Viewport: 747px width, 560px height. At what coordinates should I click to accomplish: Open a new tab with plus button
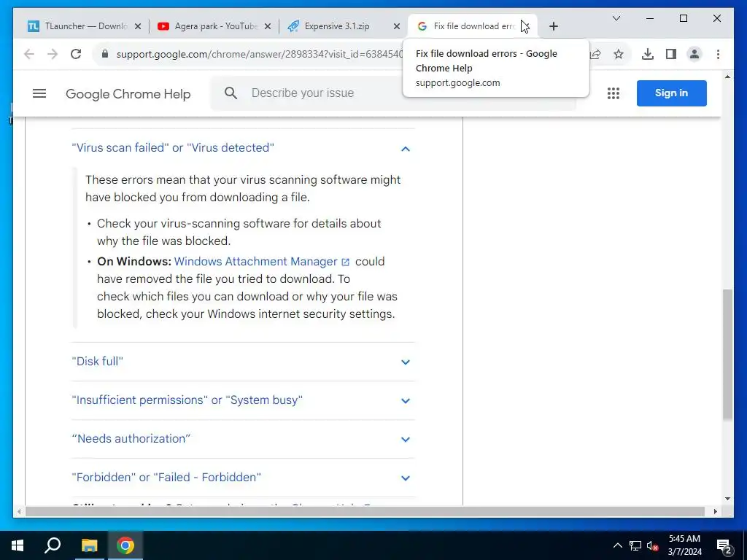(553, 27)
